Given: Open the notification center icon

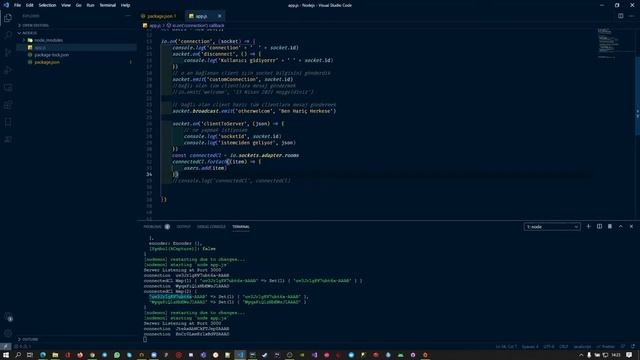Looking at the screenshot, I should pyautogui.click(x=629, y=355).
